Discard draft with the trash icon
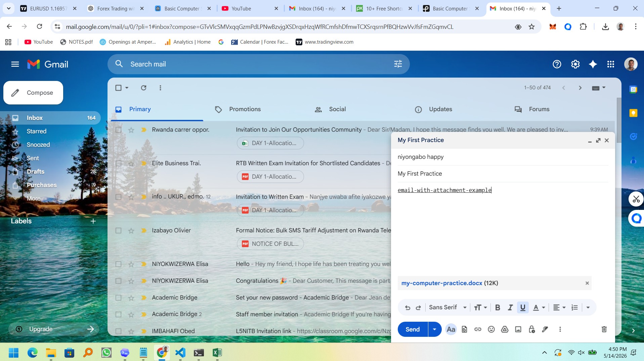644x361 pixels. point(604,329)
